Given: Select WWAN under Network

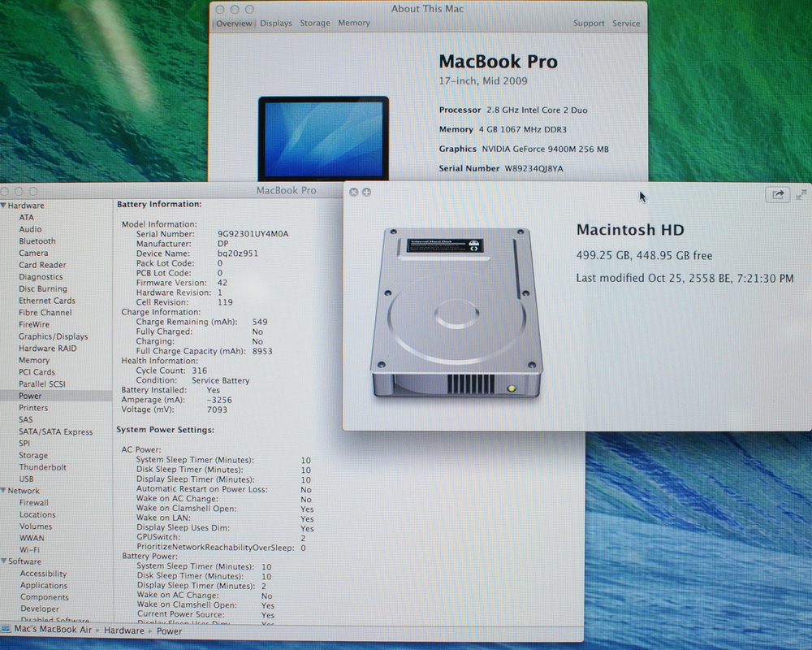Looking at the screenshot, I should pos(32,538).
